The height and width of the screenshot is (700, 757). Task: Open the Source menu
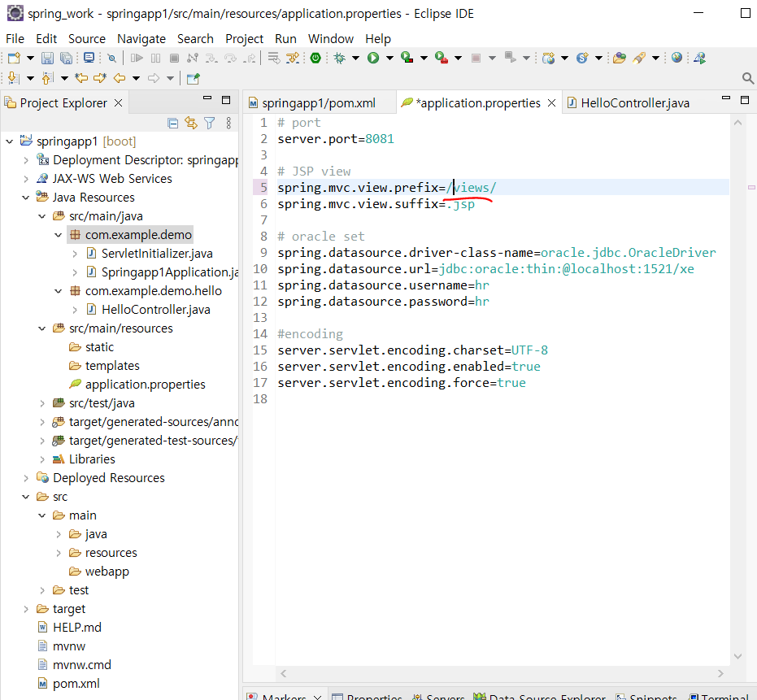point(87,39)
